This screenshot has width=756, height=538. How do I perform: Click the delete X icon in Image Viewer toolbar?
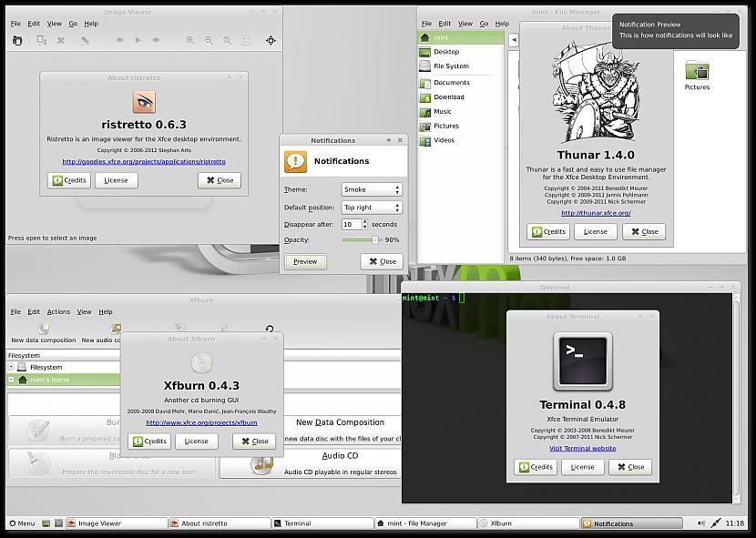[x=60, y=40]
